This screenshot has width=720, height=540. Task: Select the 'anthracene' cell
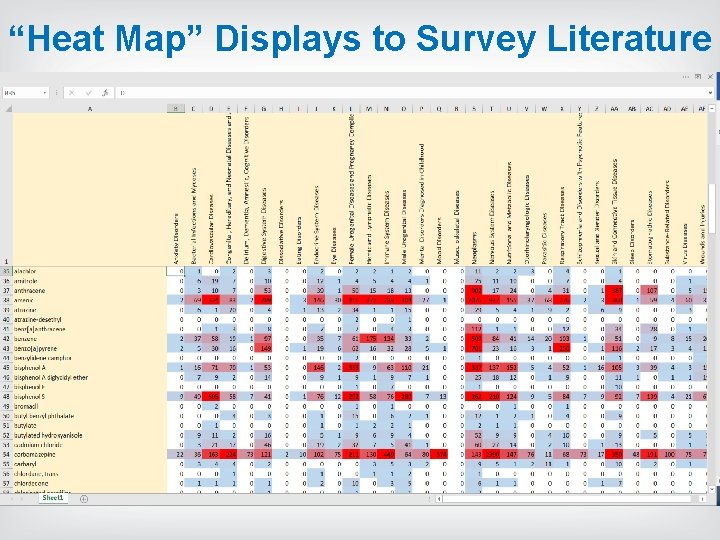pyautogui.click(x=90, y=291)
